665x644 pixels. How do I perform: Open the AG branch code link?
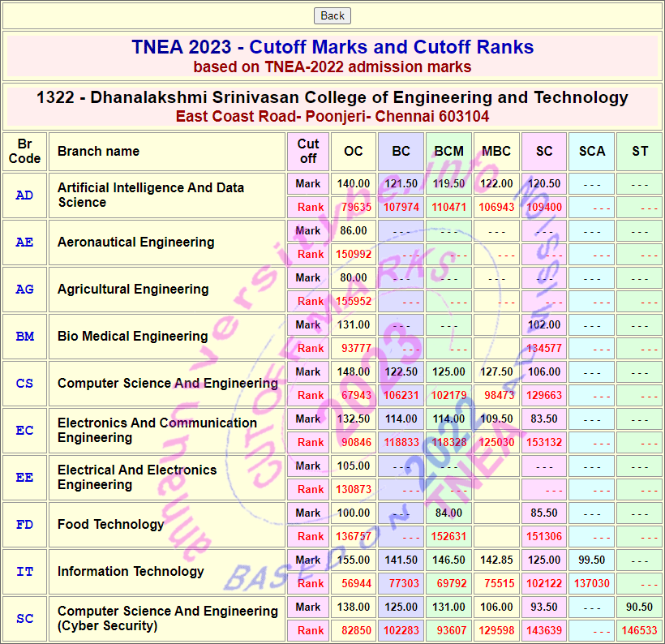24,290
